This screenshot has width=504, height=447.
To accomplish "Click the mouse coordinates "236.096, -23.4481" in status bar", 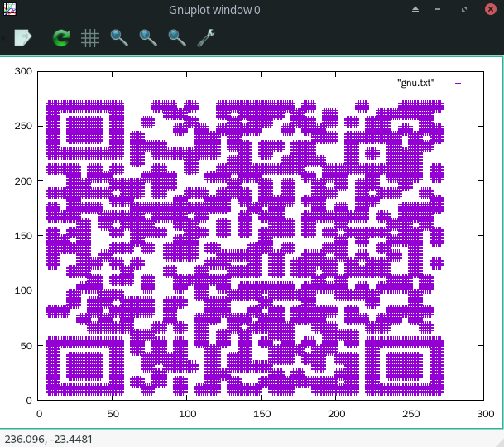I will point(48,439).
